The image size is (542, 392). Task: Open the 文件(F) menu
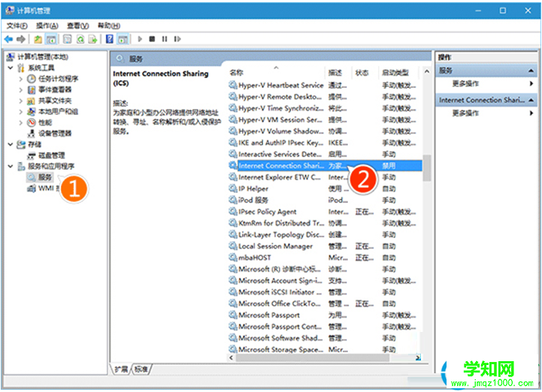17,26
